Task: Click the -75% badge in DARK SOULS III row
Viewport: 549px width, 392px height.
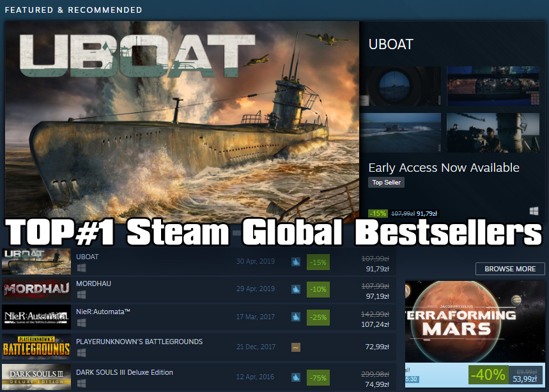Action: (x=318, y=378)
